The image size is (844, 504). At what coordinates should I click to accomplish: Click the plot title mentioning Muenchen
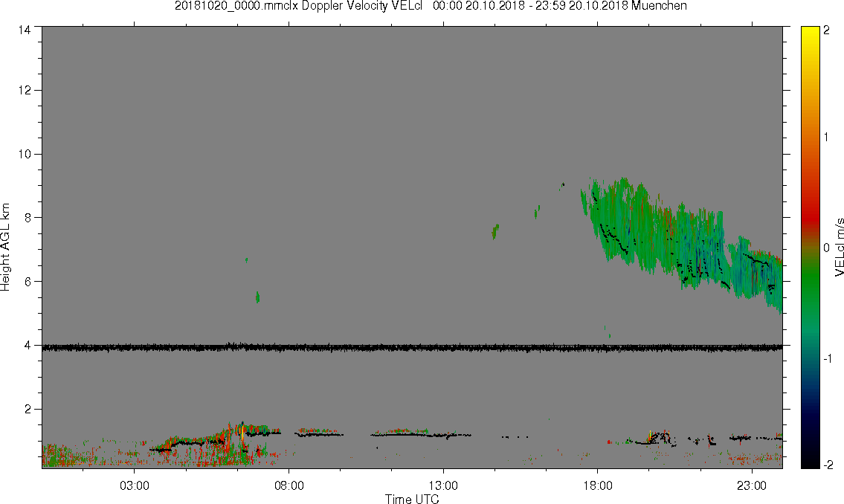click(431, 6)
